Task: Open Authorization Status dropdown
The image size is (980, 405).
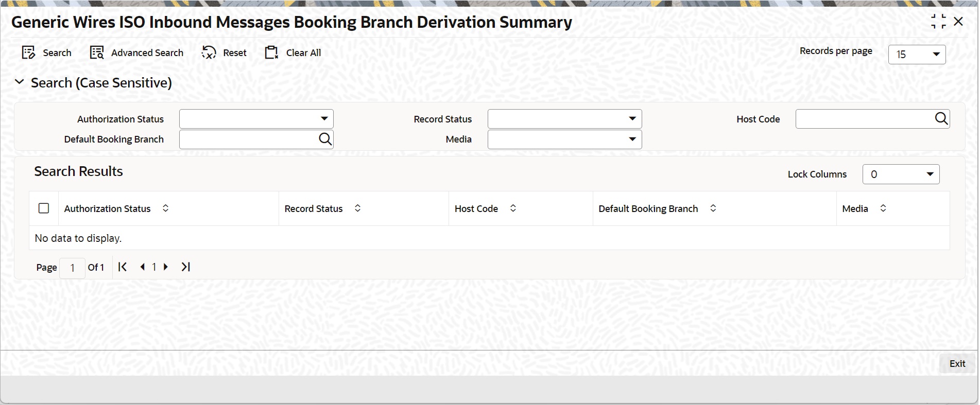Action: coord(256,119)
